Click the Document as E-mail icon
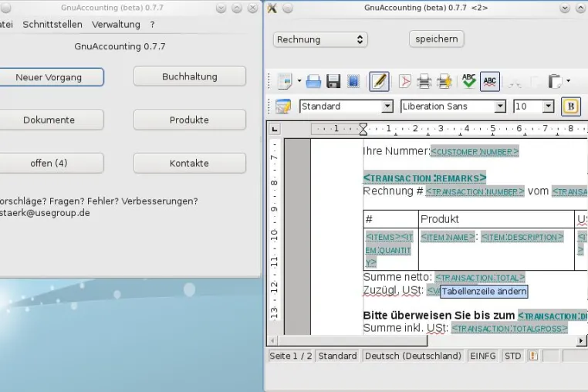588x392 pixels. [353, 81]
